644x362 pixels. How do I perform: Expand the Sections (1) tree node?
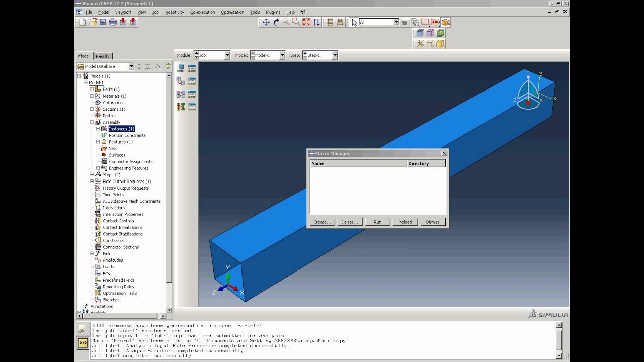tap(92, 109)
